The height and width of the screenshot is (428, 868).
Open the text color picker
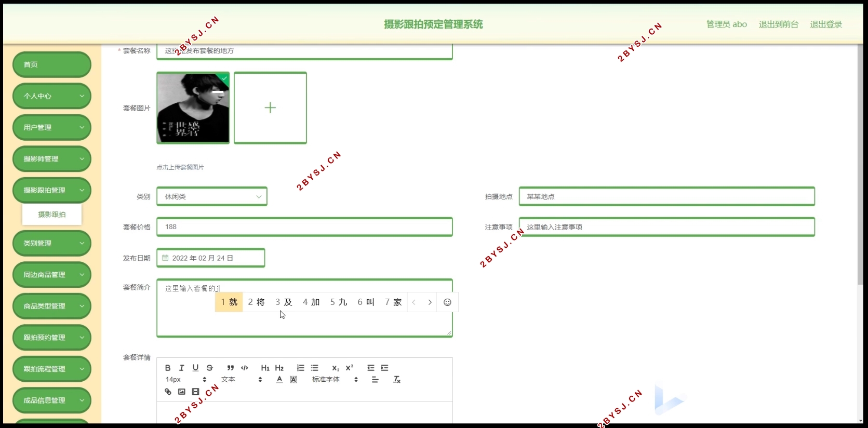[x=279, y=380]
